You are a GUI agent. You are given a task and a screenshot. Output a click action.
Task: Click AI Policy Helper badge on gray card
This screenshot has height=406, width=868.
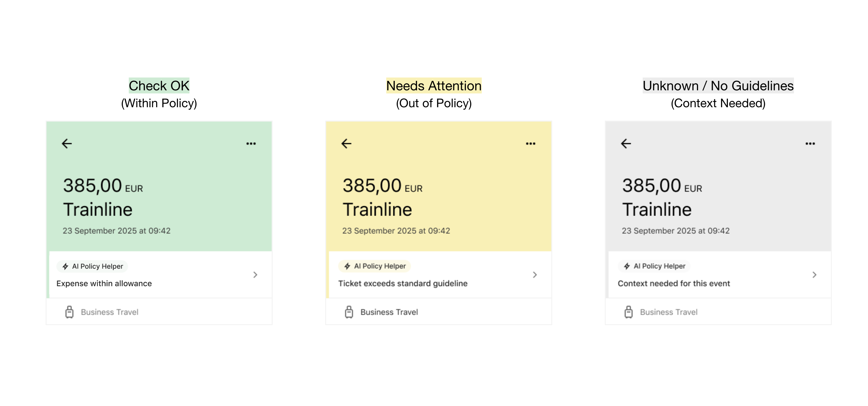pos(654,266)
